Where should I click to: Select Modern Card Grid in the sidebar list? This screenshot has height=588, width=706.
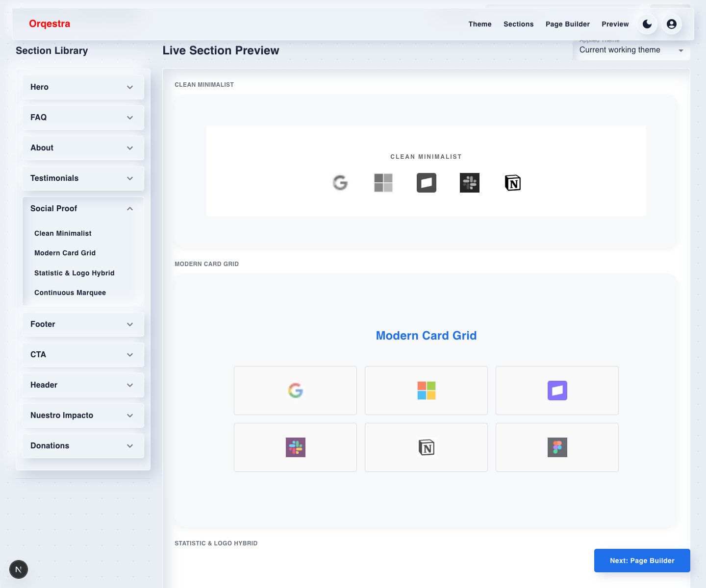pos(65,253)
